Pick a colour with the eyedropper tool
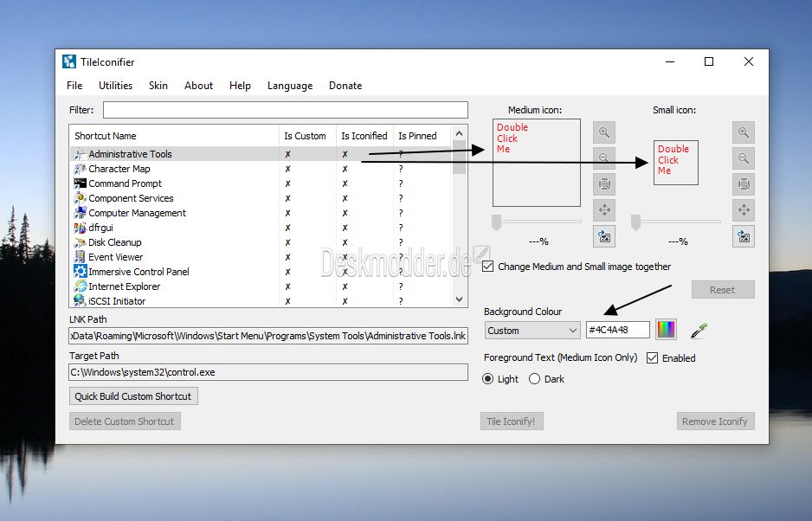Screen dimensions: 812x521 point(699,331)
